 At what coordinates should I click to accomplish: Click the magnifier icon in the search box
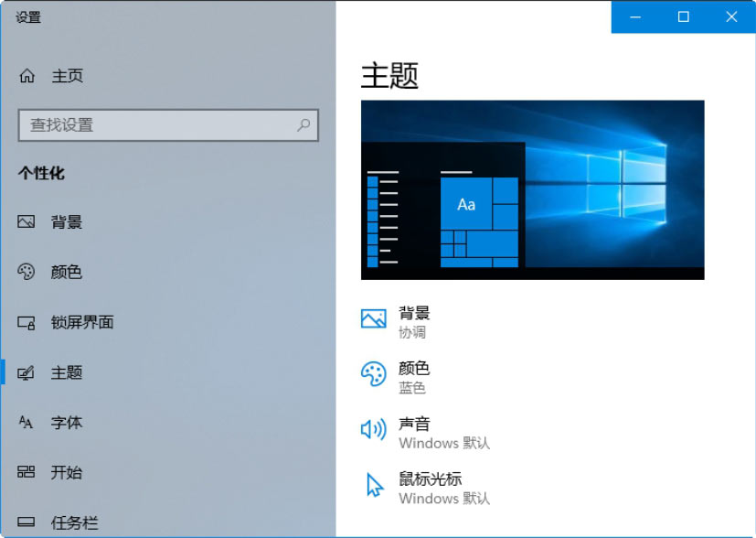click(303, 125)
